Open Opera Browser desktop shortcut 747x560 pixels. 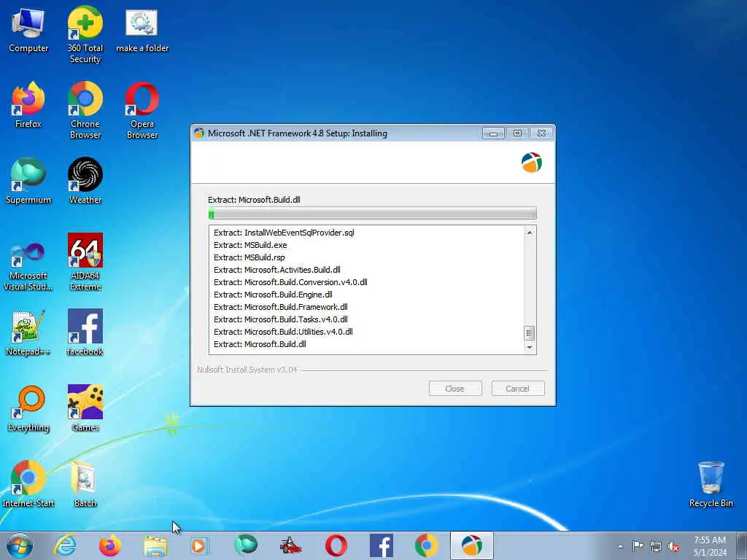142,110
